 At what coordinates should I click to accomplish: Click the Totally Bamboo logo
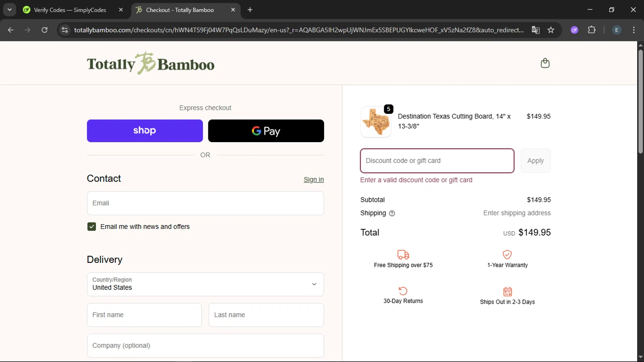pos(151,63)
